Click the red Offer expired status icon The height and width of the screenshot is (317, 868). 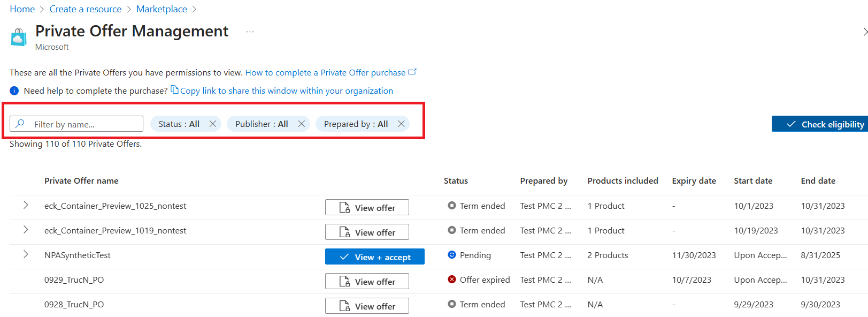click(452, 280)
